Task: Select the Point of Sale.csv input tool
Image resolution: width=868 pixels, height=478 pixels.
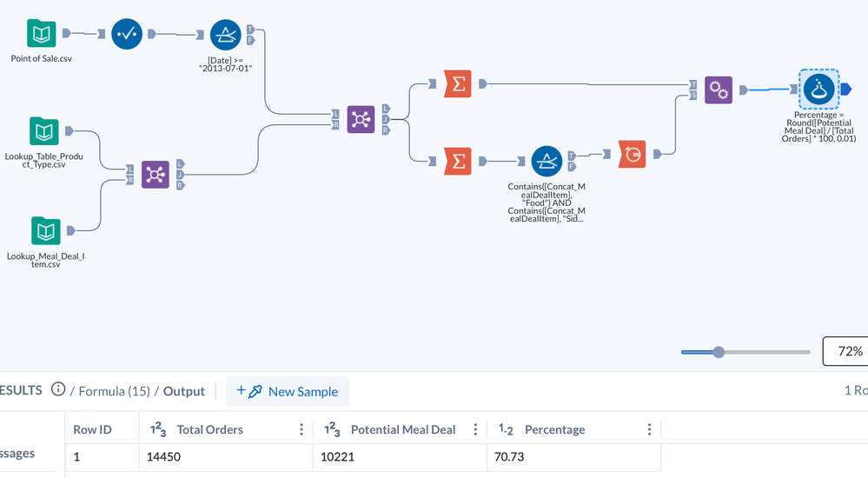Action: click(43, 34)
